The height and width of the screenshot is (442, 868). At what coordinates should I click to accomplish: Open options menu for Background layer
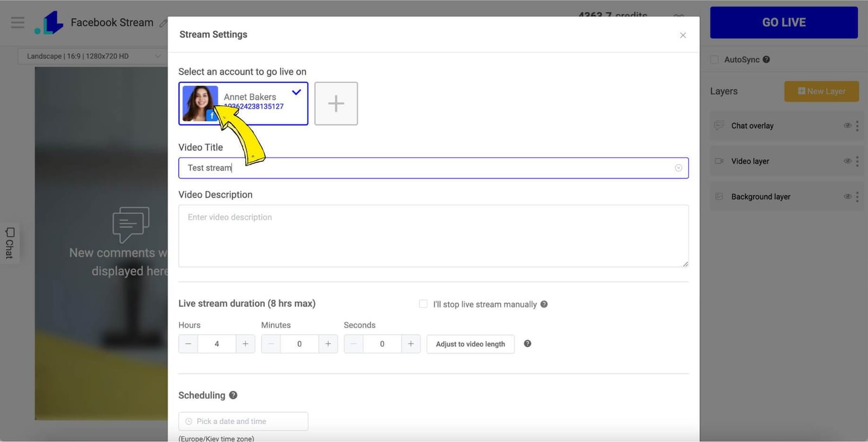(857, 197)
